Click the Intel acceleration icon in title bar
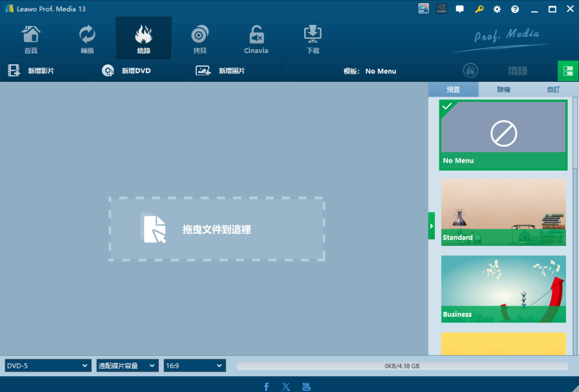The image size is (579, 392). coord(424,8)
